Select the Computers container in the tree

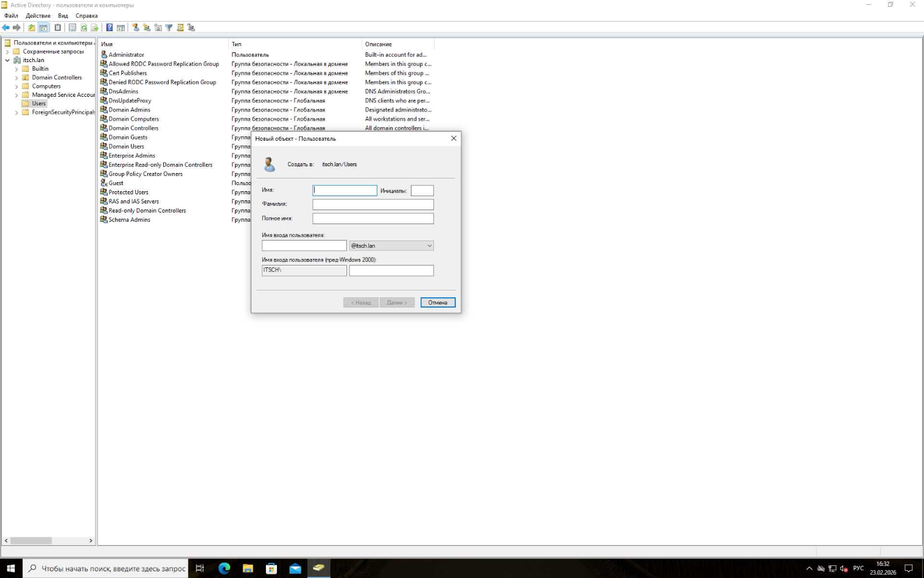(46, 86)
